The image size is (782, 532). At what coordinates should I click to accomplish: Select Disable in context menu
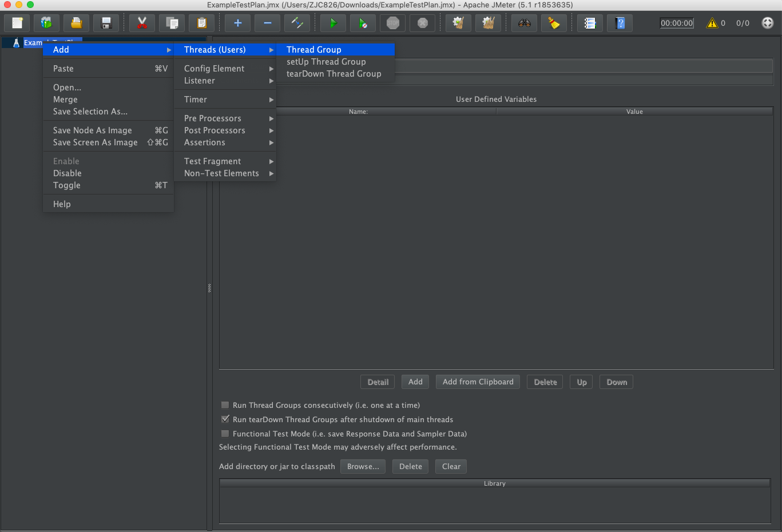point(108,173)
